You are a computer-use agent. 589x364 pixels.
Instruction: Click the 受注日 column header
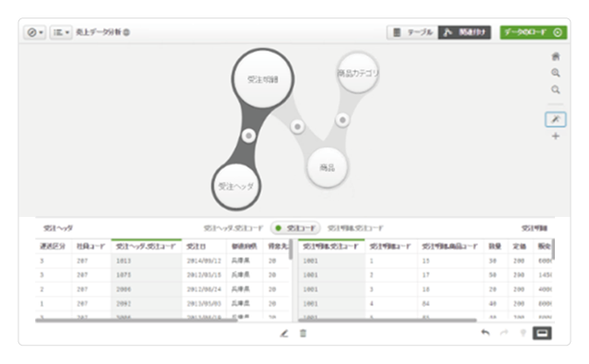click(204, 246)
